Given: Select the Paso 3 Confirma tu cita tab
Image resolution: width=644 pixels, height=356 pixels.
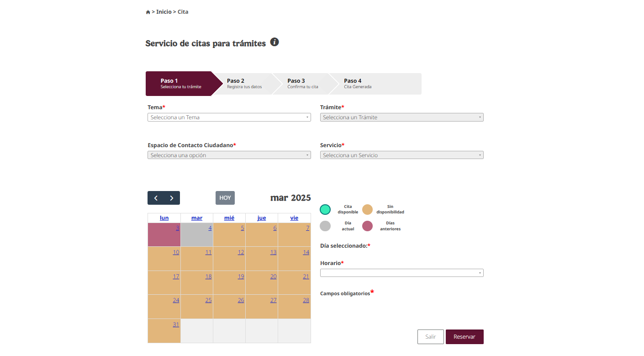Looking at the screenshot, I should pyautogui.click(x=302, y=84).
